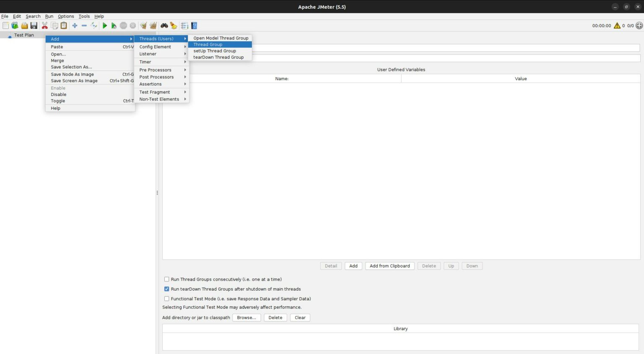Click the Browse... button for classpath
Image resolution: width=644 pixels, height=354 pixels.
(247, 318)
